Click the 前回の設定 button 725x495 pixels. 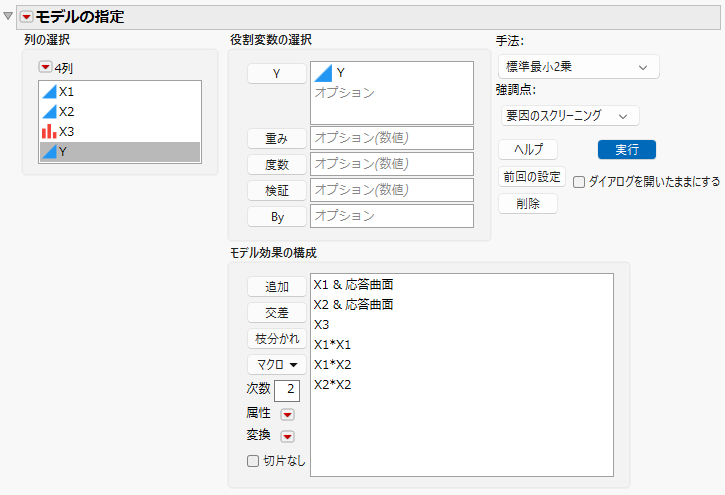(532, 177)
